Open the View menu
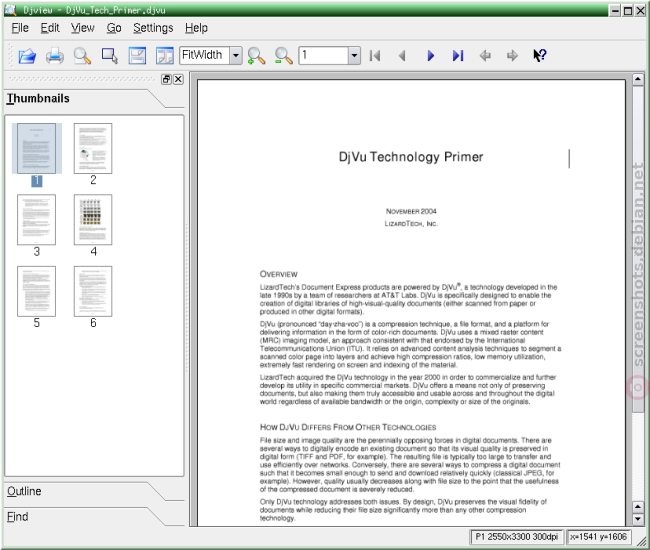The image size is (650, 550). 82,28
